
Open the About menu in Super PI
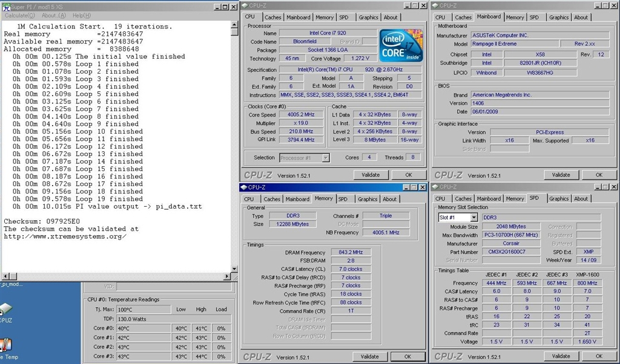coord(53,16)
